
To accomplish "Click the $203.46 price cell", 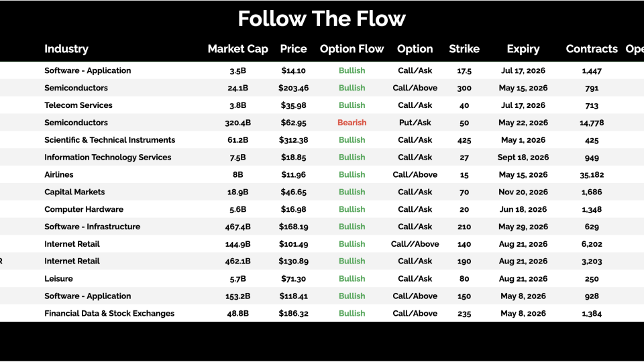I will click(293, 88).
